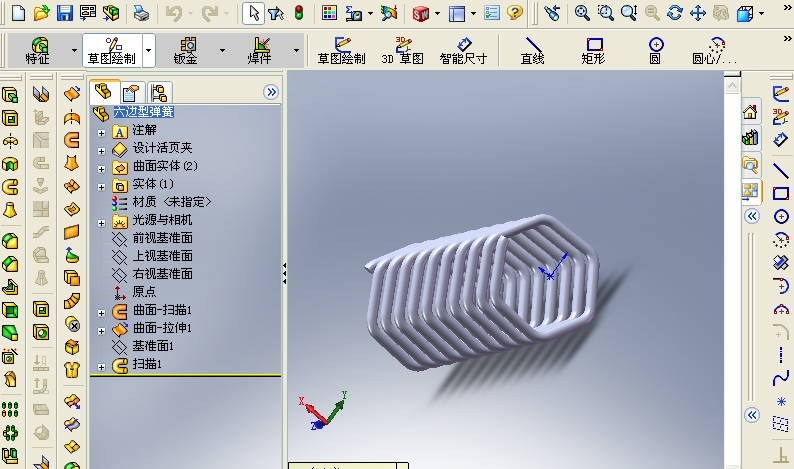
Task: Open Help with the yellow question mark
Action: (x=515, y=13)
